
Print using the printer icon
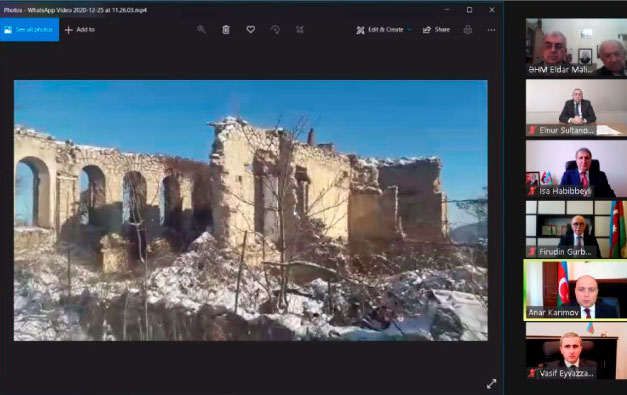(x=467, y=30)
